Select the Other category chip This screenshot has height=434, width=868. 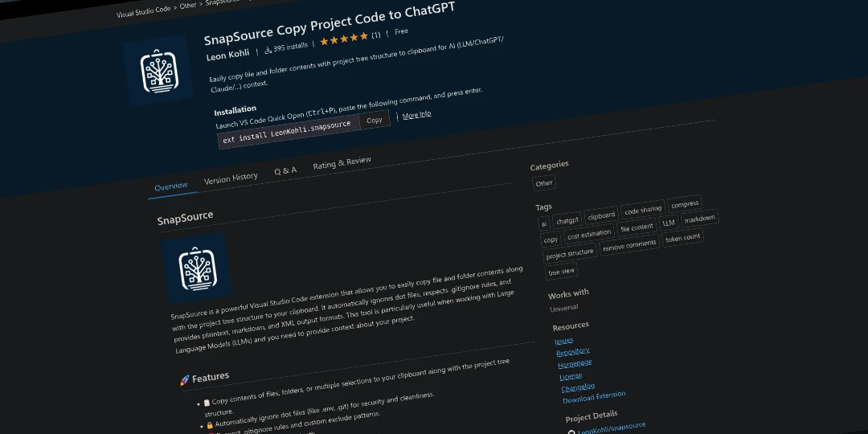click(544, 182)
